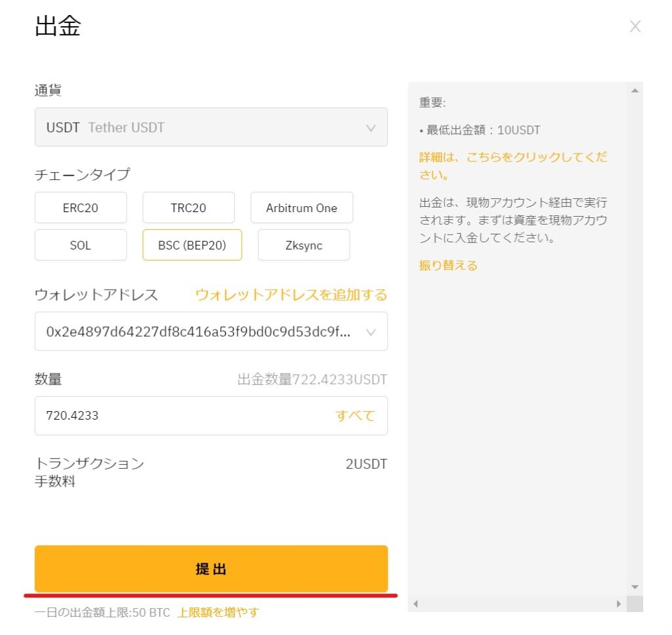Select the SOL chain type

coord(81,245)
